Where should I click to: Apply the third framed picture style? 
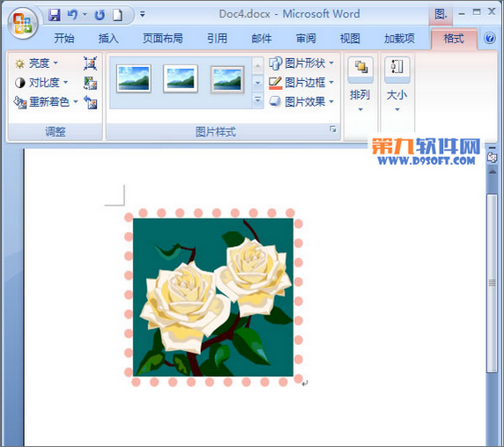coord(227,79)
